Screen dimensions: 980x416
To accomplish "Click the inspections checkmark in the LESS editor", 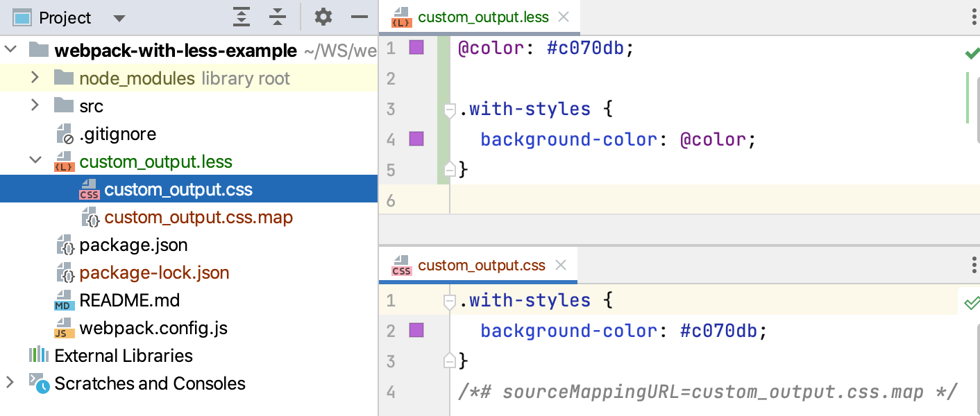I will (x=974, y=51).
